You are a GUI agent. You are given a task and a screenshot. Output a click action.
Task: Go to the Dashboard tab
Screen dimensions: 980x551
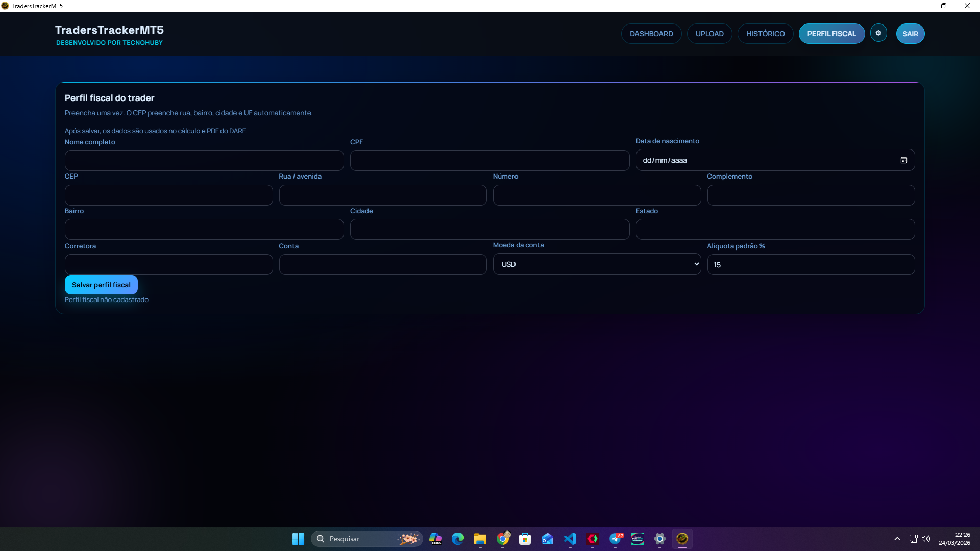coord(651,34)
